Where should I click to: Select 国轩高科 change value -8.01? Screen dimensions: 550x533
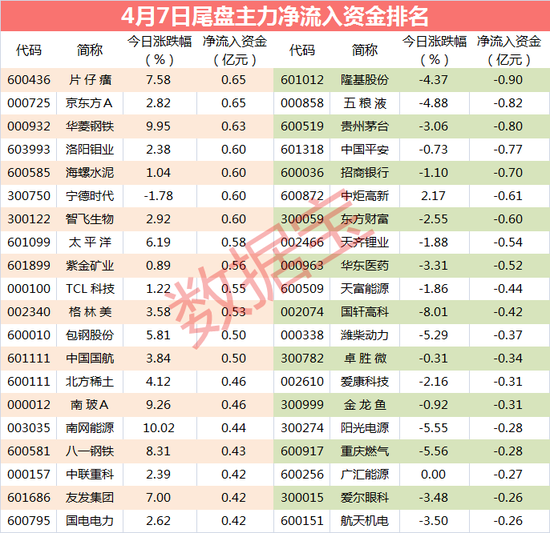[434, 312]
